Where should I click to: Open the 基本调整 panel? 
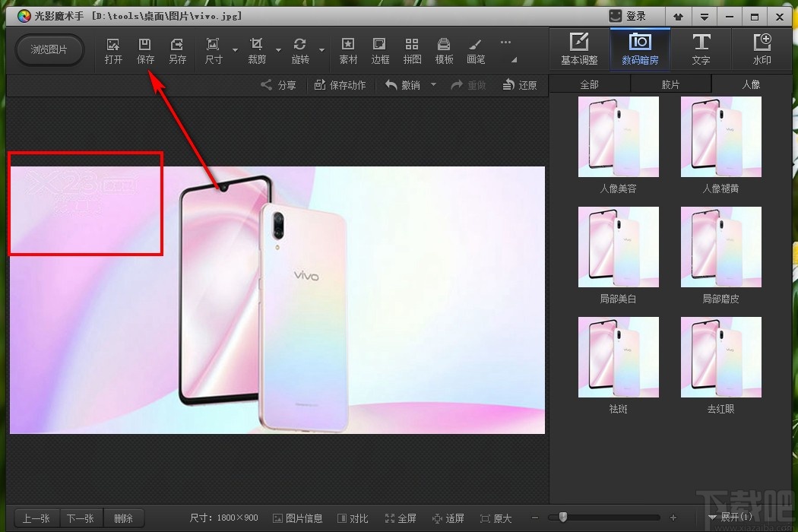pyautogui.click(x=579, y=49)
